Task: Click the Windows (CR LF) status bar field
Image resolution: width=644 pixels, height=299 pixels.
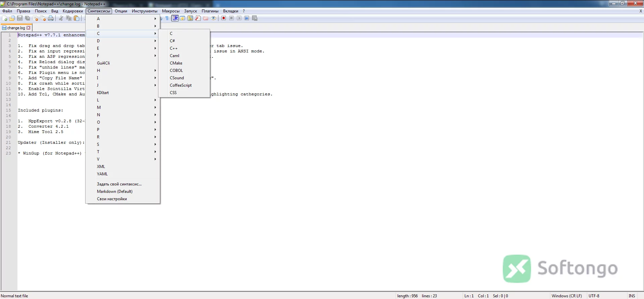Action: (567, 296)
